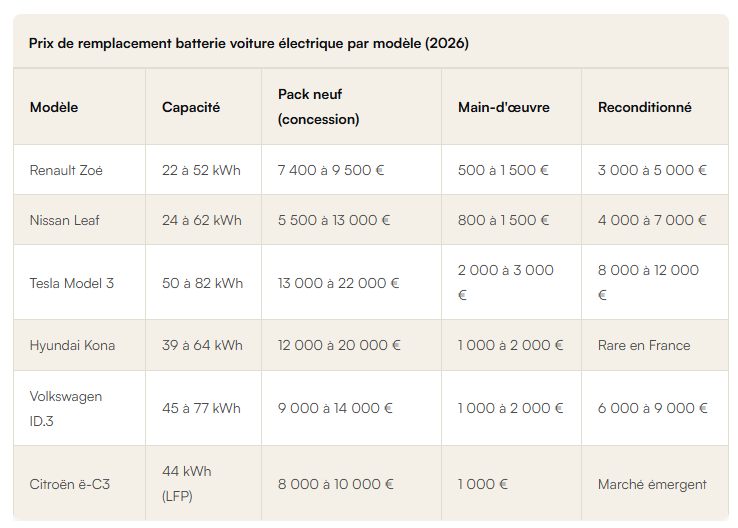Click the Marché émergent cell
The image size is (738, 528).
pyautogui.click(x=652, y=484)
